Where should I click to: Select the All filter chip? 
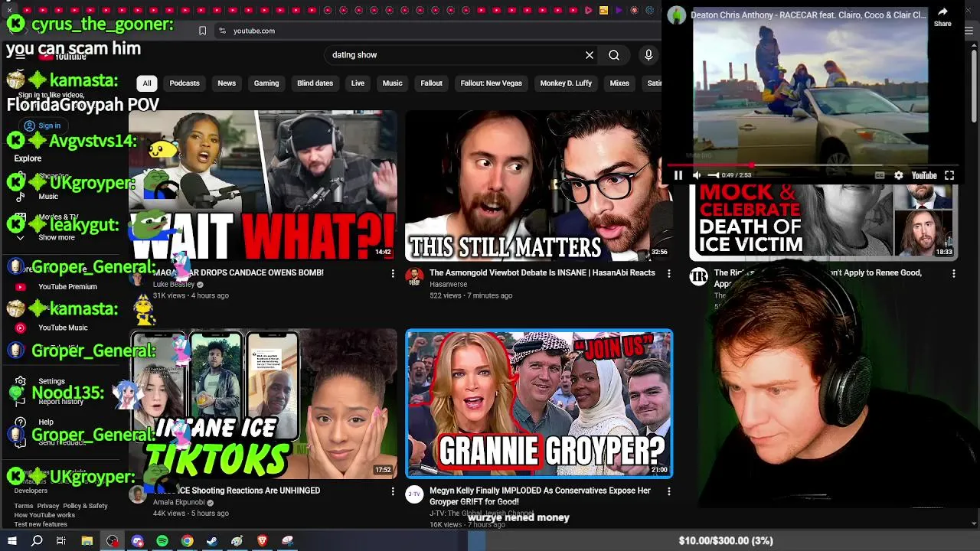pyautogui.click(x=147, y=83)
